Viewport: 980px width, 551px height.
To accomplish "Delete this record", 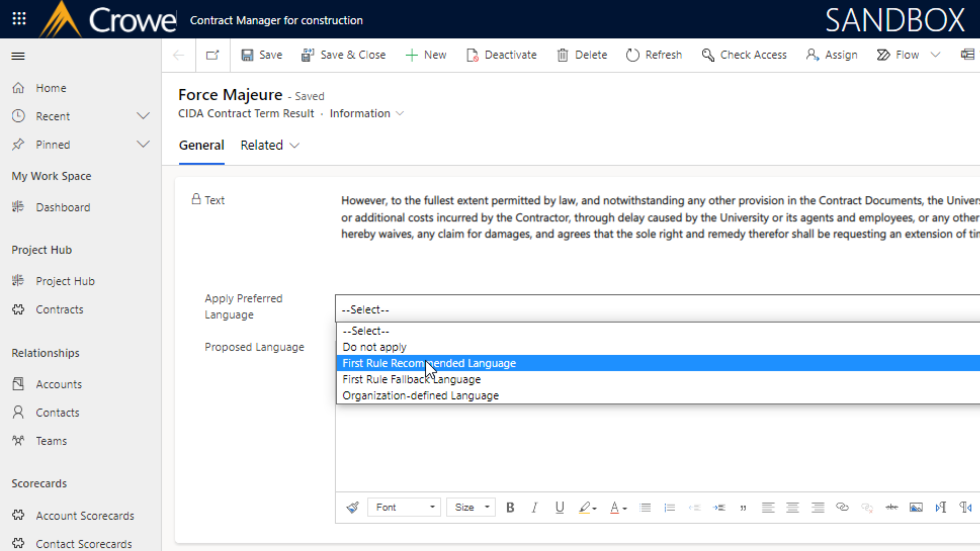I will coord(582,55).
